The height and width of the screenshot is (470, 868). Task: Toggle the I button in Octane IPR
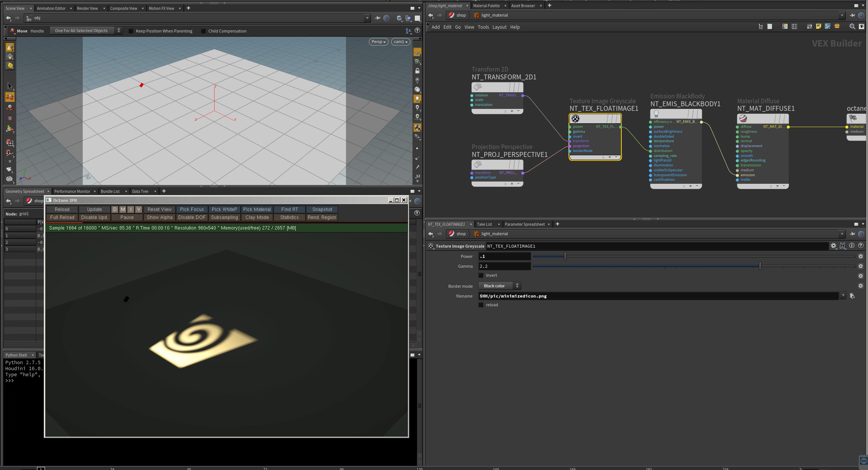(x=131, y=209)
